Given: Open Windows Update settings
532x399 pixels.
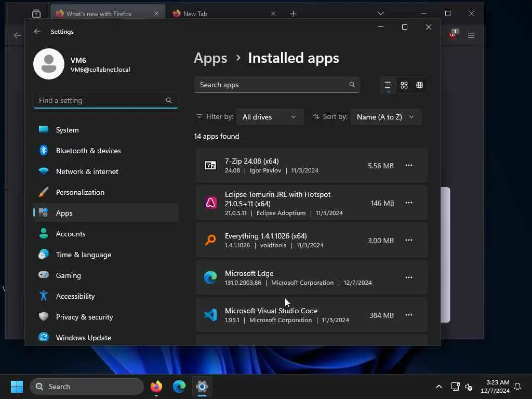Looking at the screenshot, I should [106, 338].
